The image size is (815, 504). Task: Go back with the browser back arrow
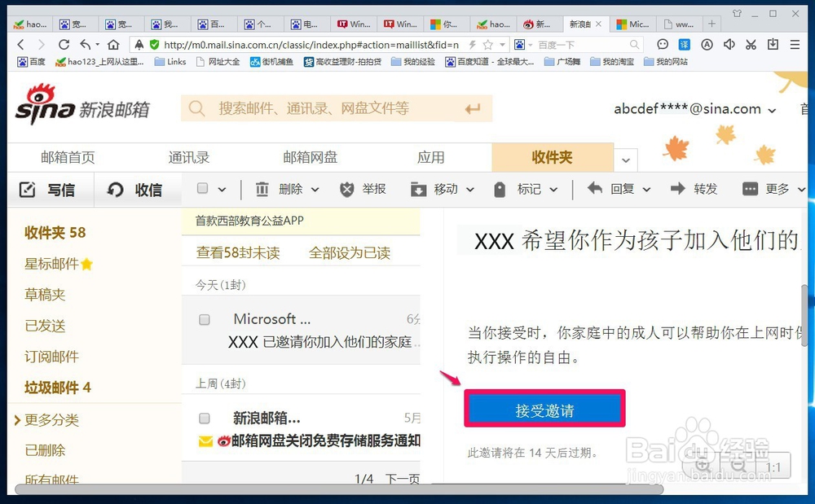click(x=21, y=45)
